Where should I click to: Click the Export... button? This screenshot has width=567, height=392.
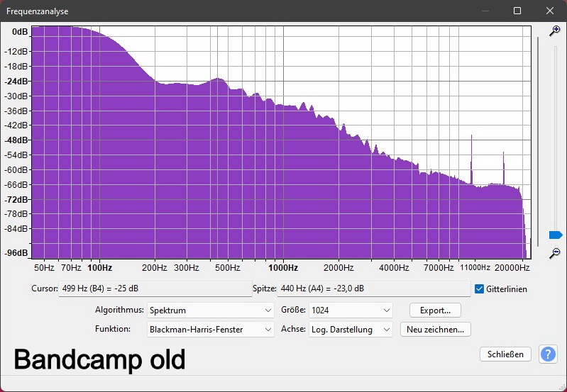coord(435,310)
